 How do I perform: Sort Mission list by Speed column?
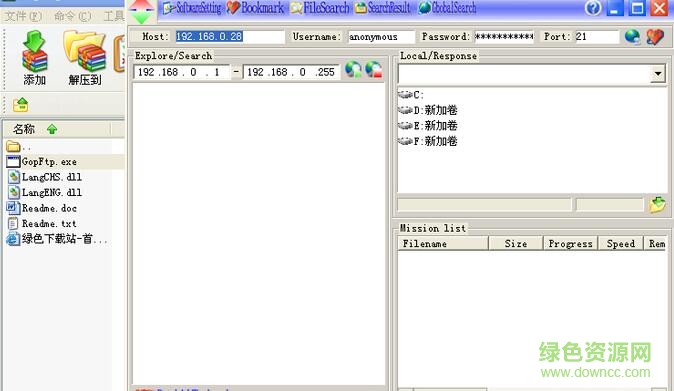pyautogui.click(x=621, y=243)
